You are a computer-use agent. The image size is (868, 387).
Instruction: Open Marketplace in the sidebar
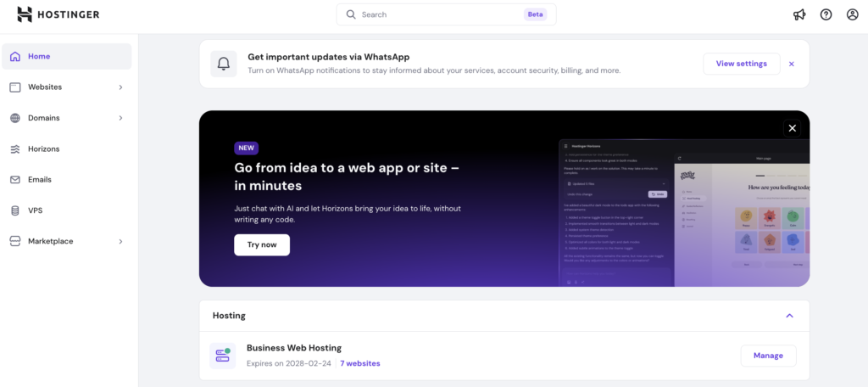(67, 241)
